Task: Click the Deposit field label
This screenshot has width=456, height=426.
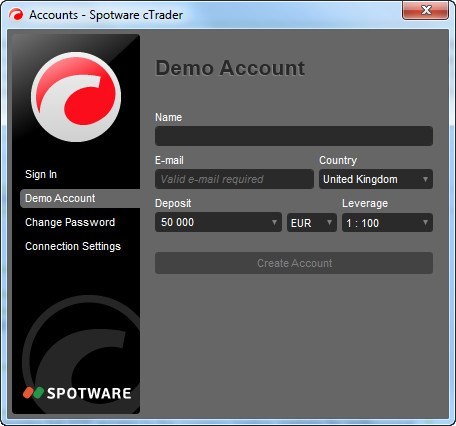Action: click(x=173, y=203)
